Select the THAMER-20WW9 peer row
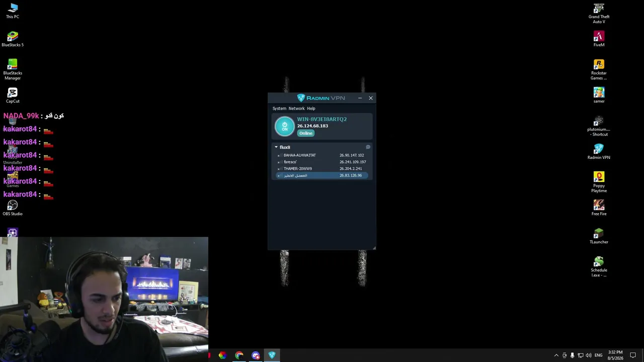The height and width of the screenshot is (362, 644). [322, 168]
